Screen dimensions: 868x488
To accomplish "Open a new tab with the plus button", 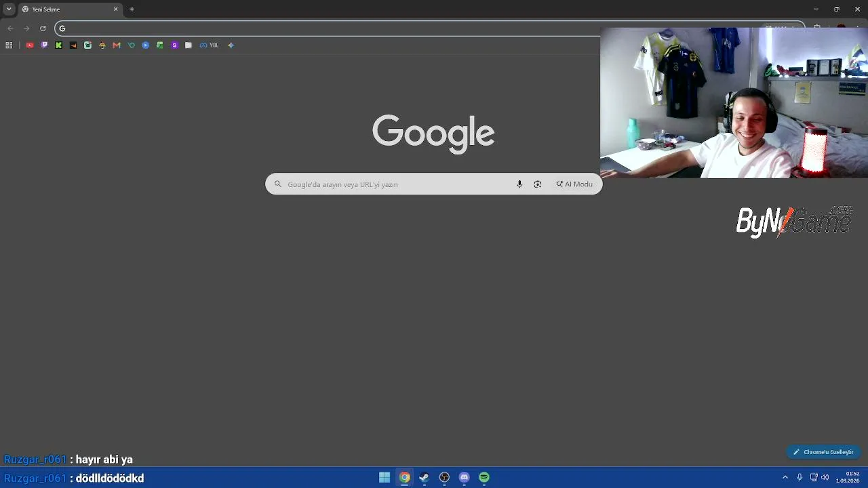I will [132, 9].
